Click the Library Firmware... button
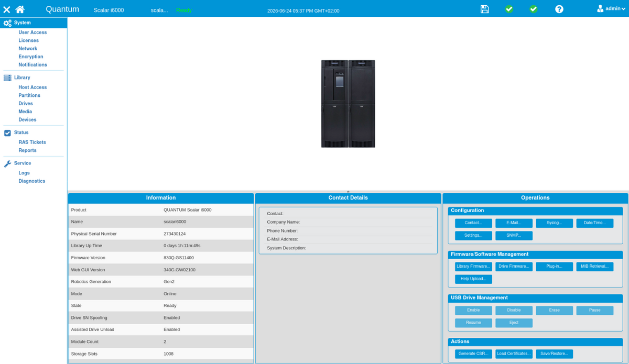 pyautogui.click(x=473, y=267)
